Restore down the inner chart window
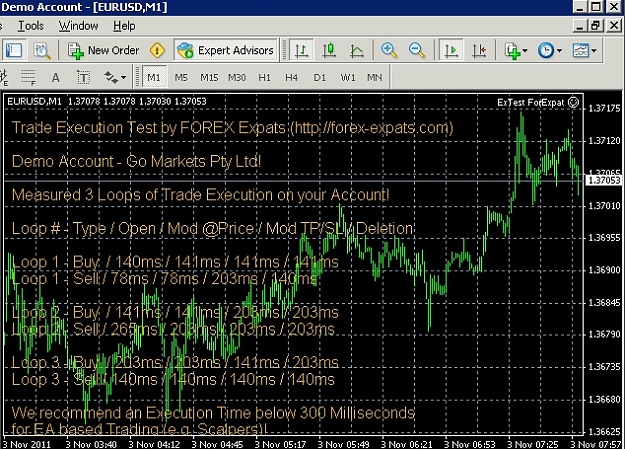 595,26
